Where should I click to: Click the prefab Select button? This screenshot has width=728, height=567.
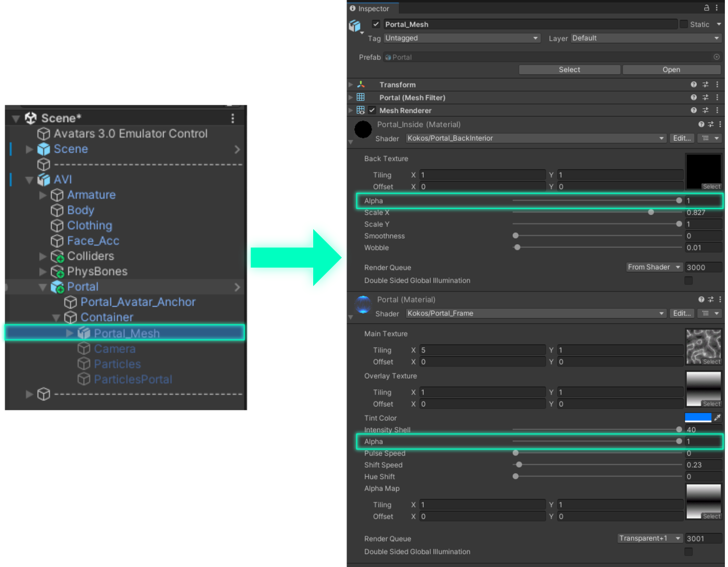click(x=569, y=70)
